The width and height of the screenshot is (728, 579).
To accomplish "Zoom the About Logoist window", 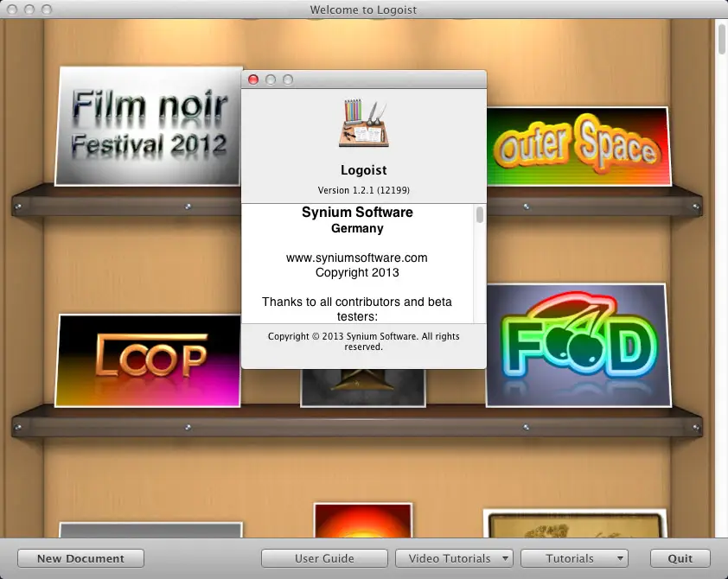I will tap(288, 80).
